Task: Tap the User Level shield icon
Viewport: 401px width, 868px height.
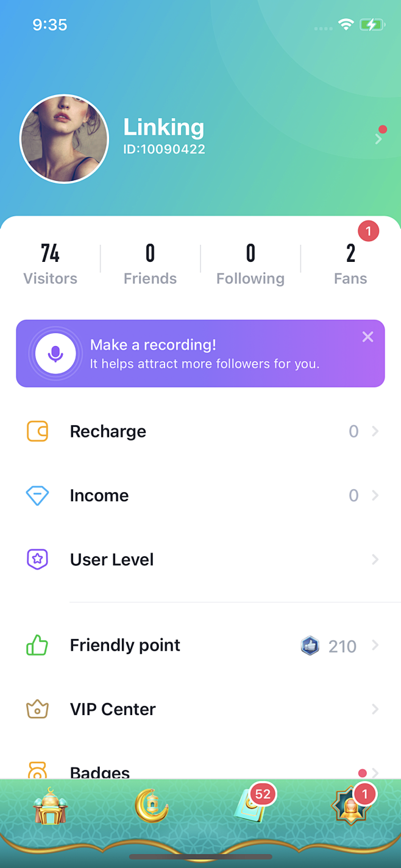Action: click(x=37, y=559)
